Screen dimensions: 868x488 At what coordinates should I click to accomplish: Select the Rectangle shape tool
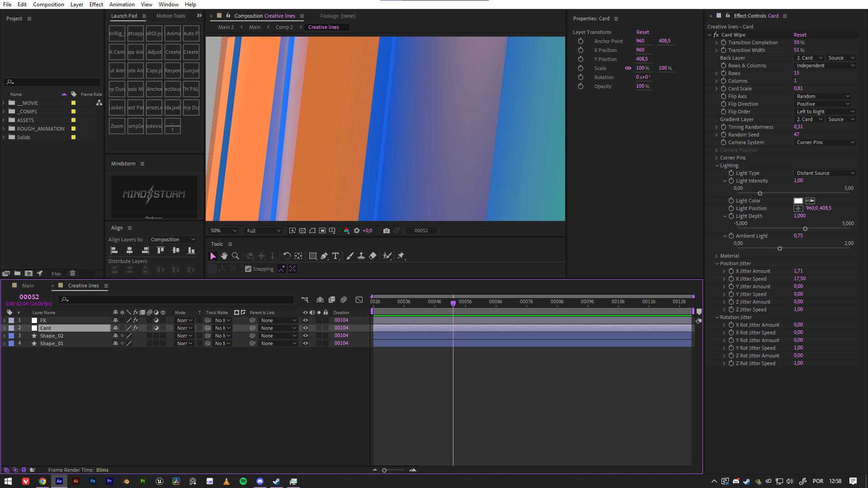click(312, 256)
